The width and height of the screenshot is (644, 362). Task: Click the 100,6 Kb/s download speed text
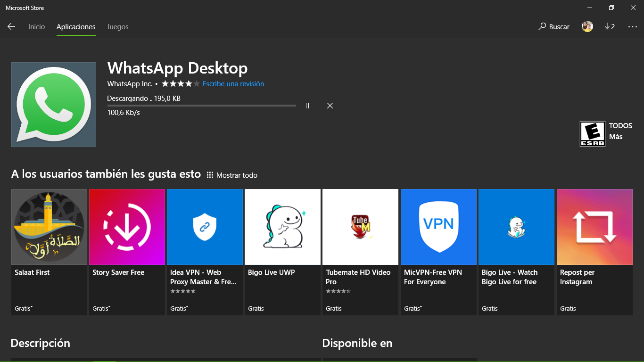pyautogui.click(x=124, y=113)
